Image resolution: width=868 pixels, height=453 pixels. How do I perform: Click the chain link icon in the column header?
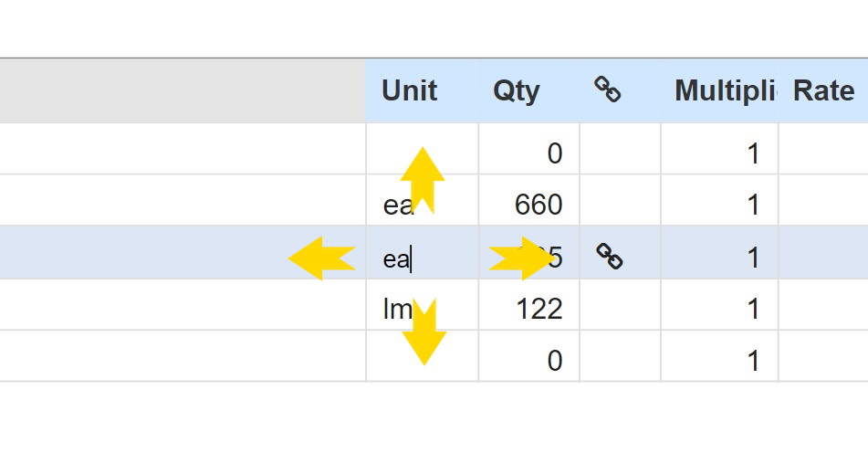click(x=607, y=90)
